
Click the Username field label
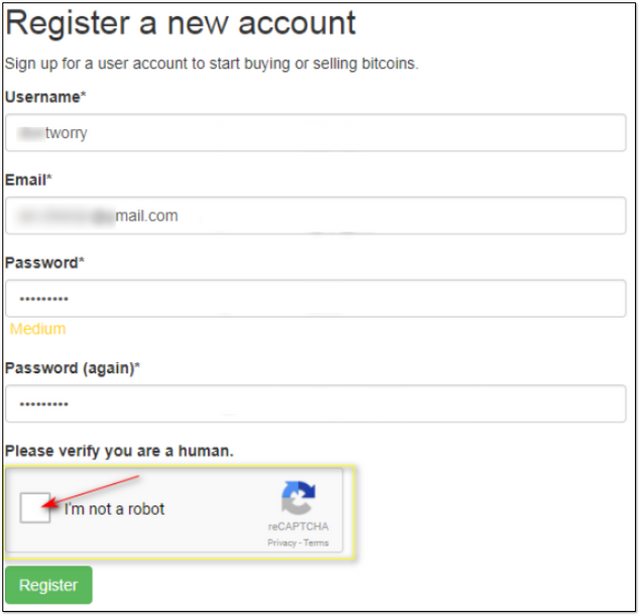(x=45, y=97)
